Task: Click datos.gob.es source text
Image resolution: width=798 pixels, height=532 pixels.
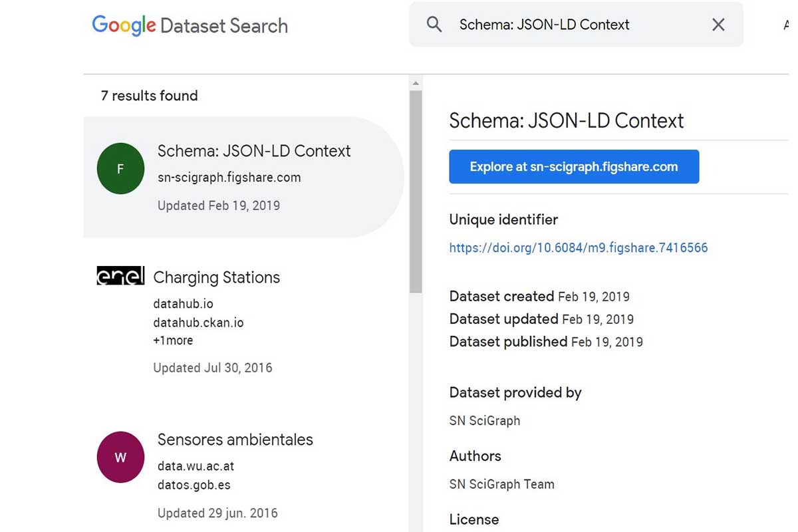Action: coord(194,485)
